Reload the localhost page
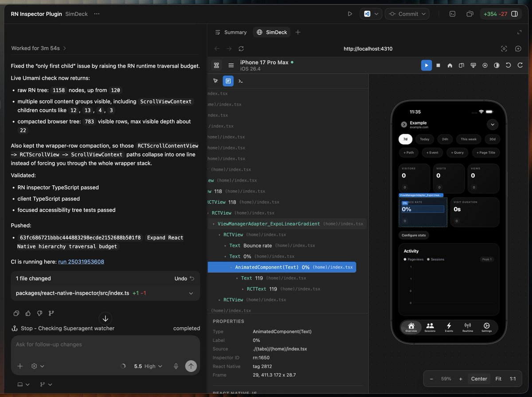 pos(241,49)
